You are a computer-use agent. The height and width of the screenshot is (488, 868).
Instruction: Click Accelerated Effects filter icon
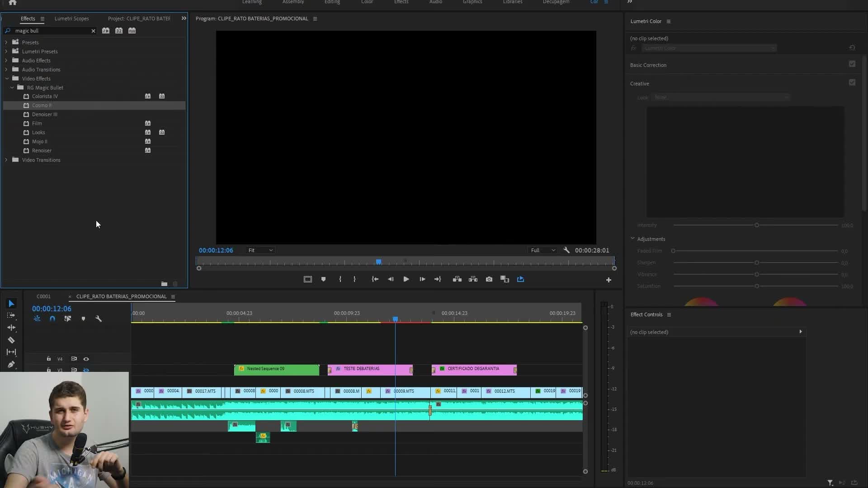coord(106,31)
